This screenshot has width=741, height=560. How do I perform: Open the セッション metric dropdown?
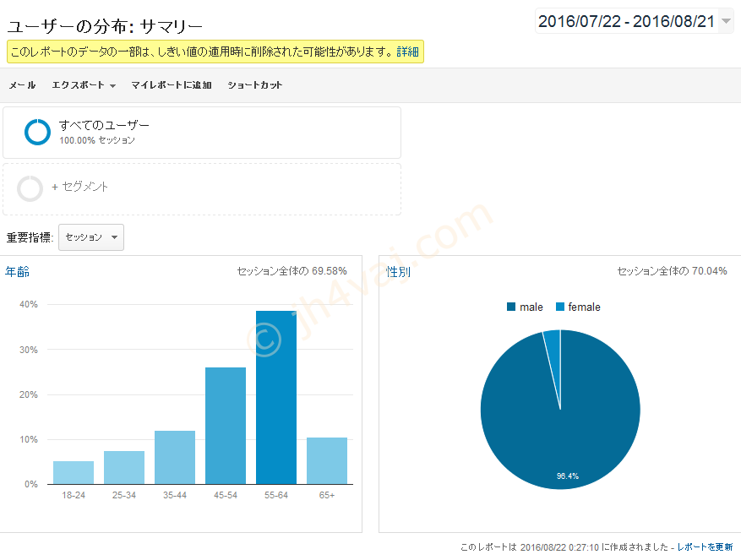91,237
